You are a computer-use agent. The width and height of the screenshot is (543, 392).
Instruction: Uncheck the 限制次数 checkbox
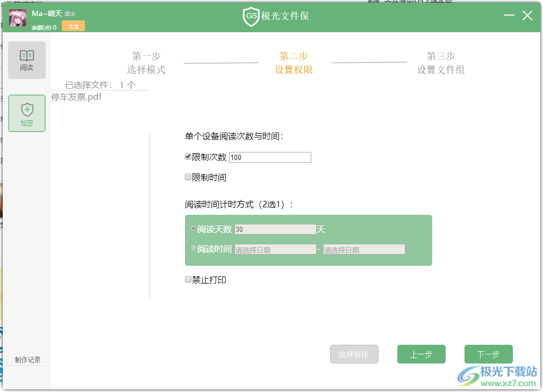(x=188, y=157)
